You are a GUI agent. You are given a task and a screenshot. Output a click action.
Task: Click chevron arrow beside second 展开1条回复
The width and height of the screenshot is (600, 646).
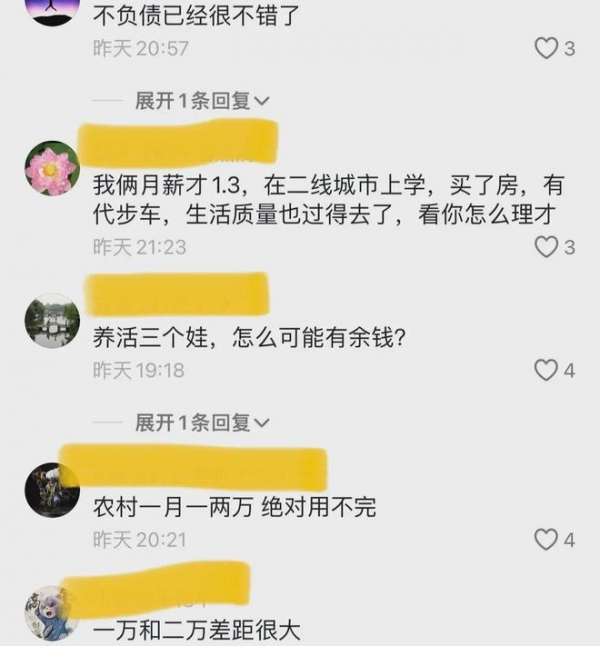click(x=262, y=423)
